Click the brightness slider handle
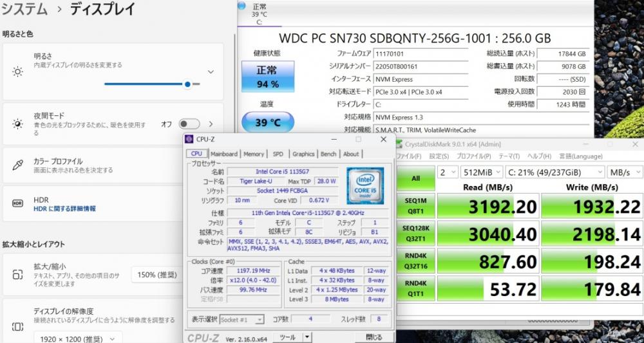The width and height of the screenshot is (644, 343). tap(187, 84)
